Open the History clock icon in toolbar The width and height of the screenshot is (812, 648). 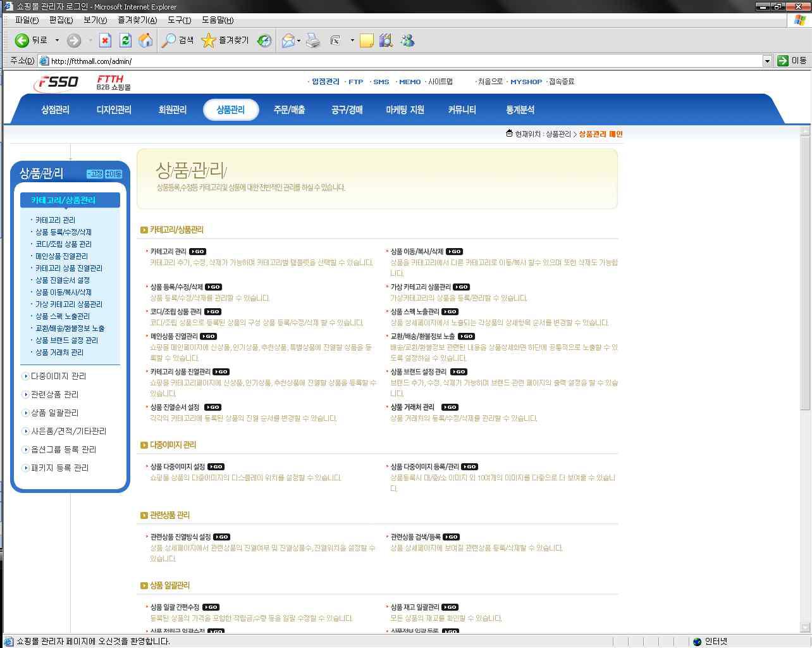264,40
